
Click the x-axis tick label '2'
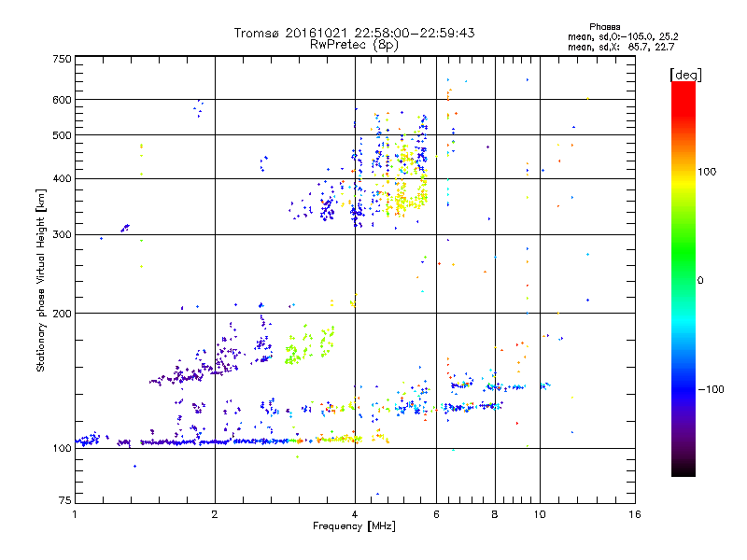click(215, 514)
